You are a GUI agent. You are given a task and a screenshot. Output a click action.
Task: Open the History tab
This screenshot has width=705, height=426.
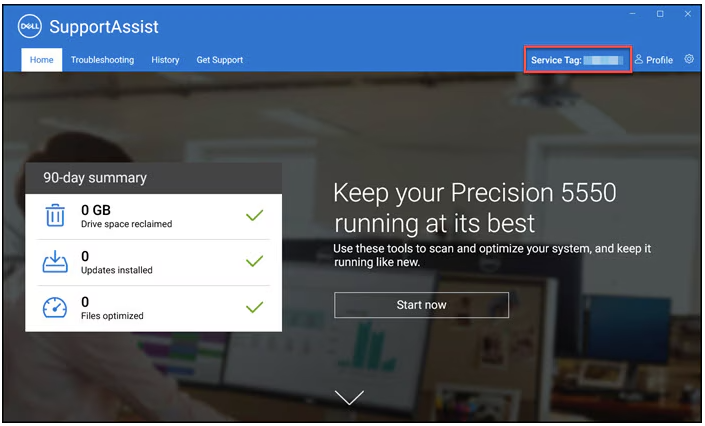click(x=165, y=60)
